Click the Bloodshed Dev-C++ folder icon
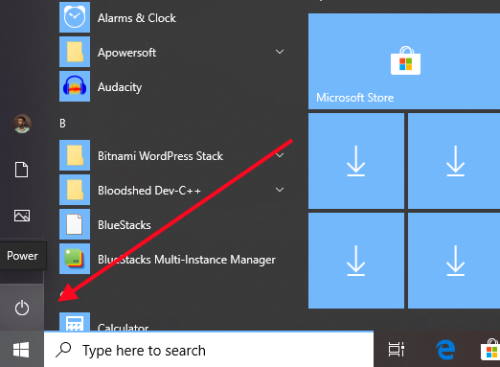The image size is (500, 367). pos(75,190)
